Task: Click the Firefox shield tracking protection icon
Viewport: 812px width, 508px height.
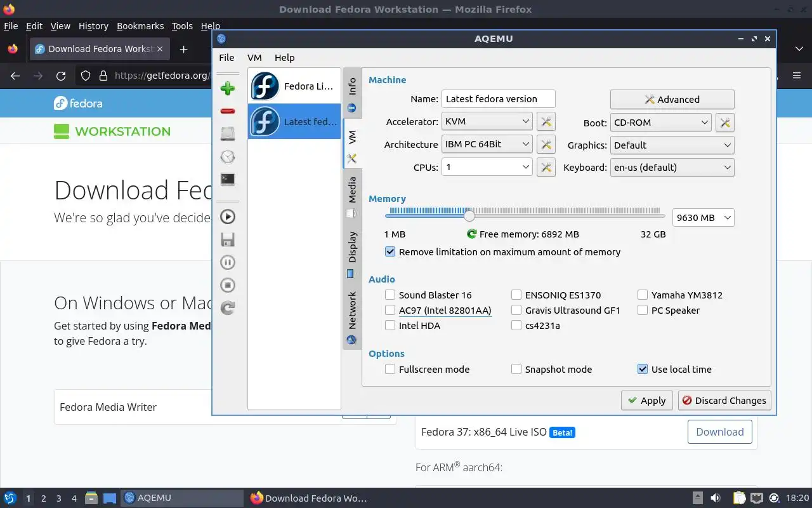Action: pos(86,76)
